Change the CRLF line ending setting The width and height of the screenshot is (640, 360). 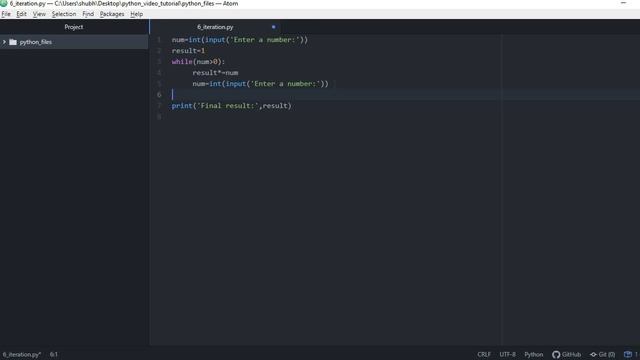[484, 354]
